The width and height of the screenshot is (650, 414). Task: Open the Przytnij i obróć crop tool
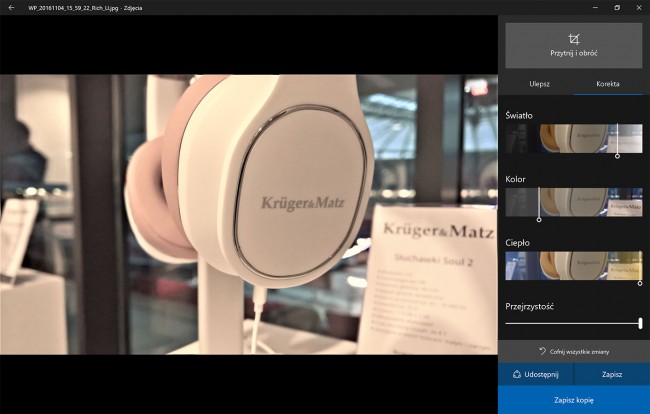[574, 46]
